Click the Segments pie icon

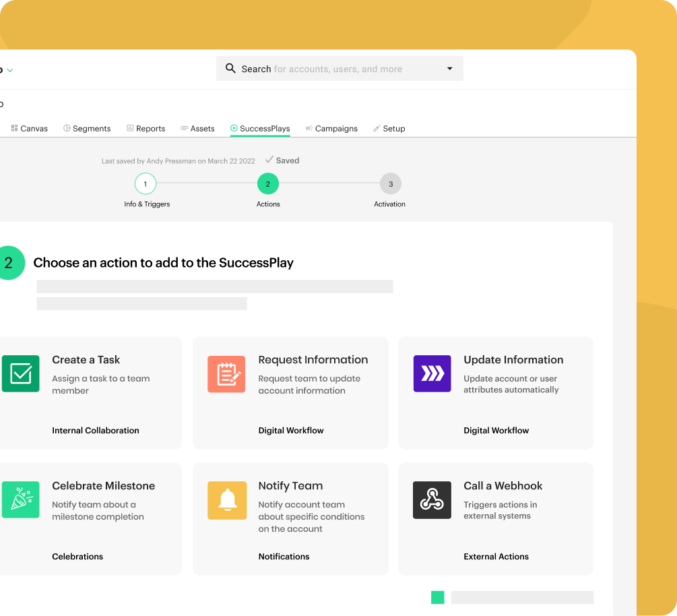[67, 128]
